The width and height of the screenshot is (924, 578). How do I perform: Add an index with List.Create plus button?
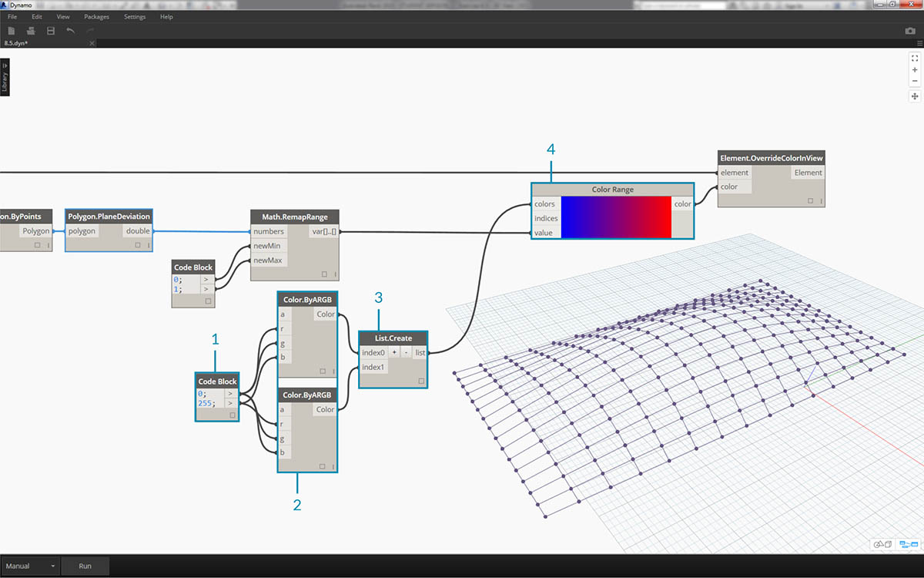(x=393, y=352)
